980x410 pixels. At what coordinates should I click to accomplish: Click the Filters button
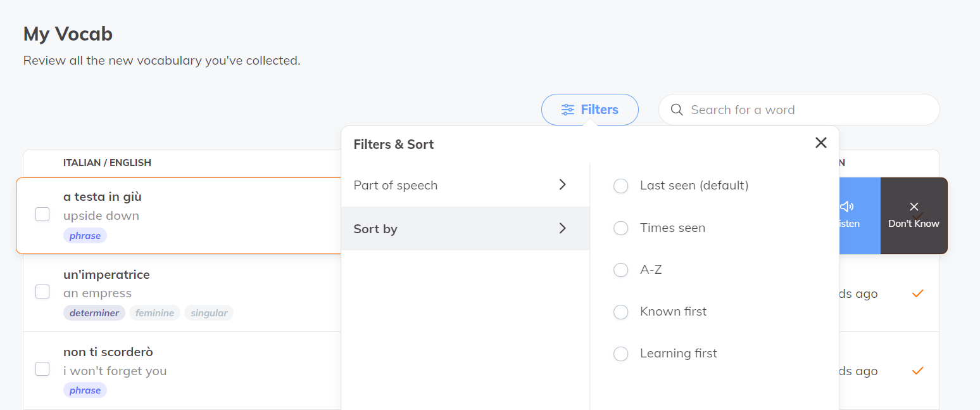[589, 110]
